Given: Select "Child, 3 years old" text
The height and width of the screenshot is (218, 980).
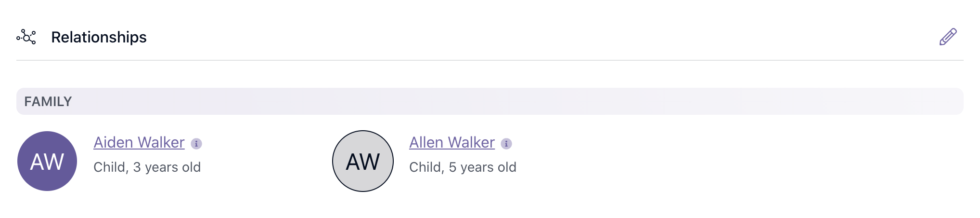Looking at the screenshot, I should click(x=147, y=167).
